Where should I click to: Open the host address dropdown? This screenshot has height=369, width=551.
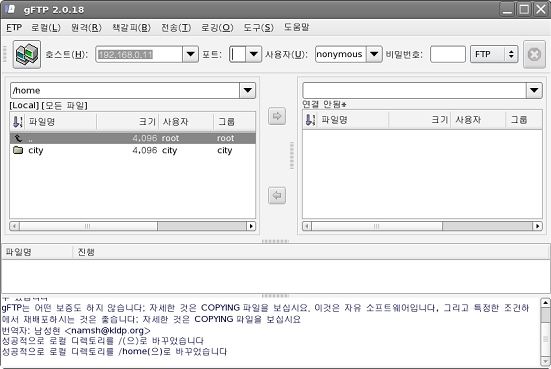coord(190,54)
